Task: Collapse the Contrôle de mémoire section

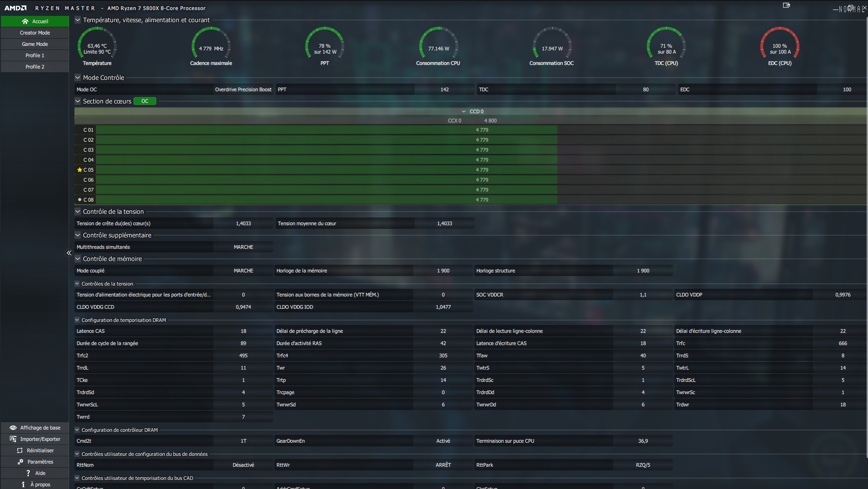Action: click(78, 259)
